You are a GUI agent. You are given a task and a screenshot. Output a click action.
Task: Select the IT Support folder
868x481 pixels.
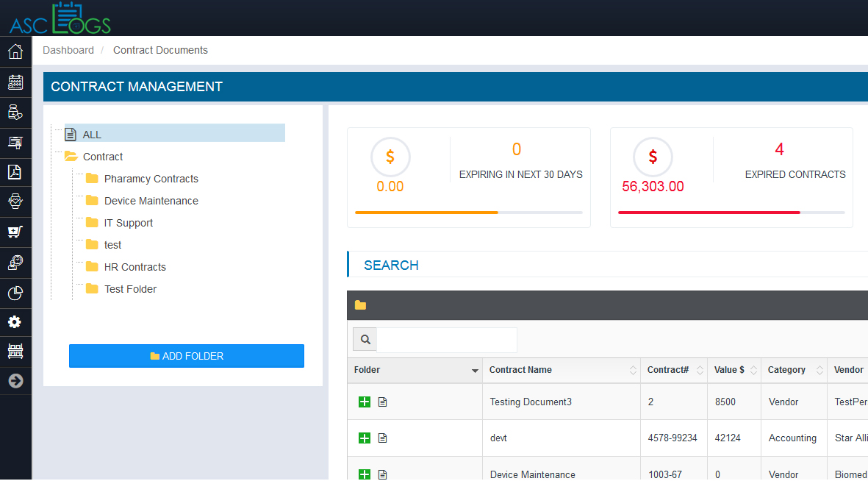[128, 223]
